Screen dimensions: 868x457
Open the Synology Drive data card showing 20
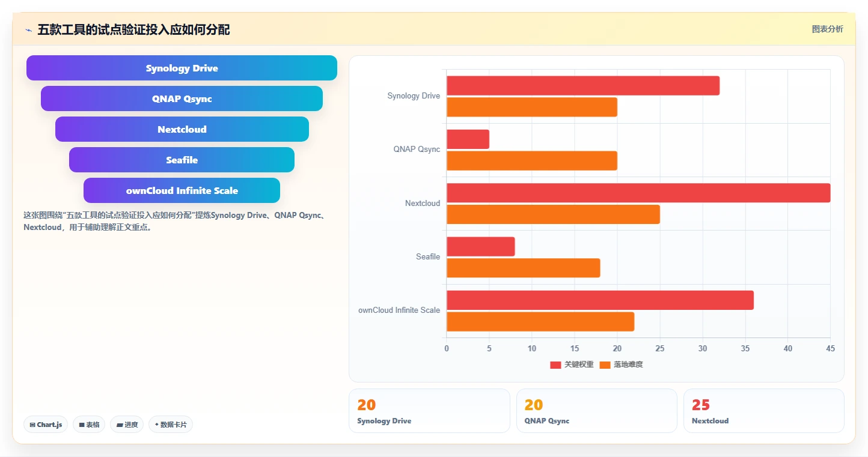pos(429,411)
